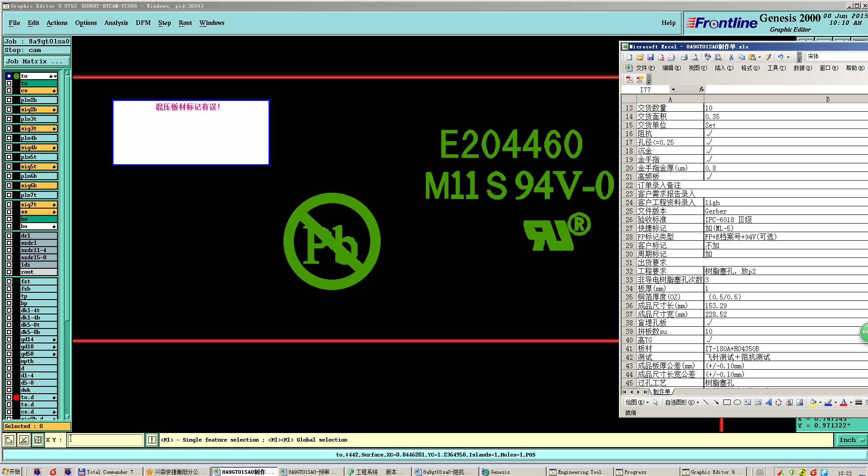Toggle the checkbox for layer pln5t
The width and height of the screenshot is (868, 476).
9,157
